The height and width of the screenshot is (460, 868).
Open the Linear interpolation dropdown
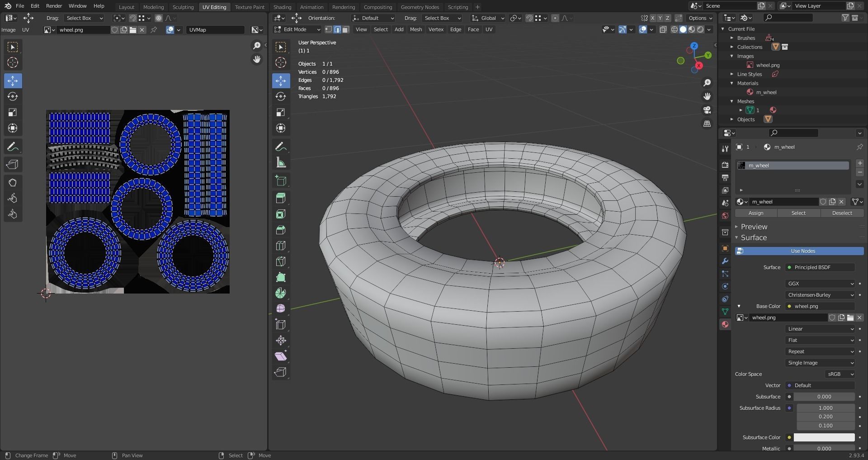pyautogui.click(x=820, y=329)
